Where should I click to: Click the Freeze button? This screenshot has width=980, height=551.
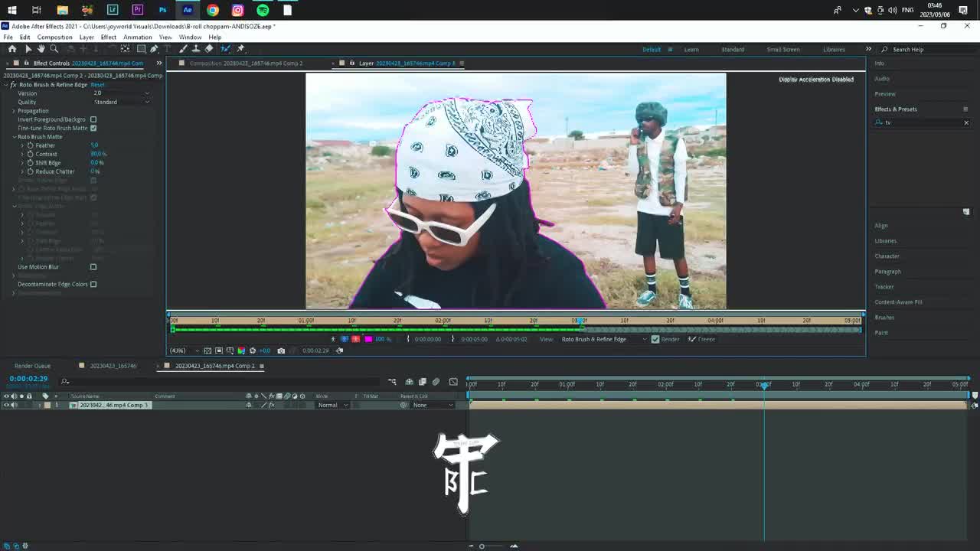(x=702, y=339)
